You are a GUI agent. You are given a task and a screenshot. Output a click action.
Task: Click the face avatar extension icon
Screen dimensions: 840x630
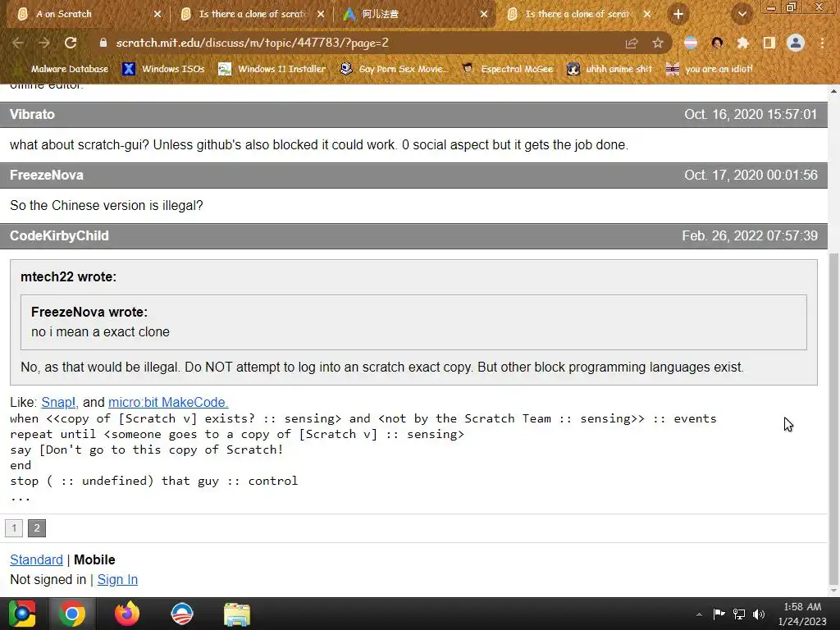717,43
